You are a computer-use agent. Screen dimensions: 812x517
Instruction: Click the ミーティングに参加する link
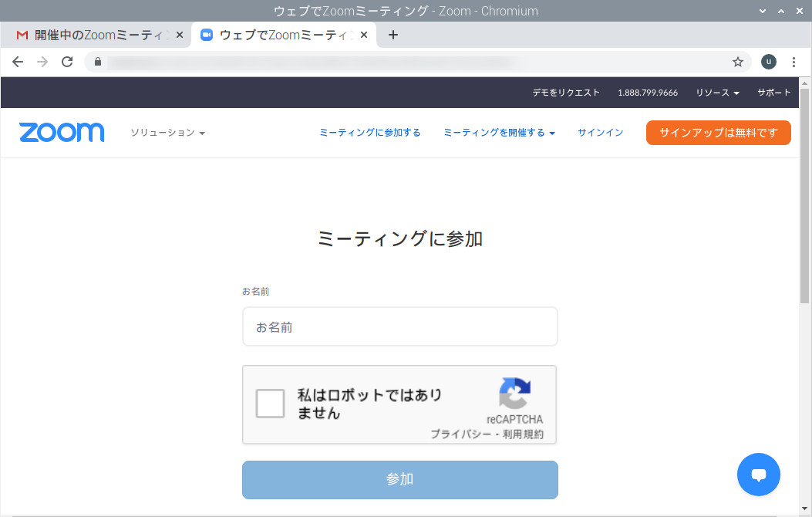pyautogui.click(x=369, y=133)
